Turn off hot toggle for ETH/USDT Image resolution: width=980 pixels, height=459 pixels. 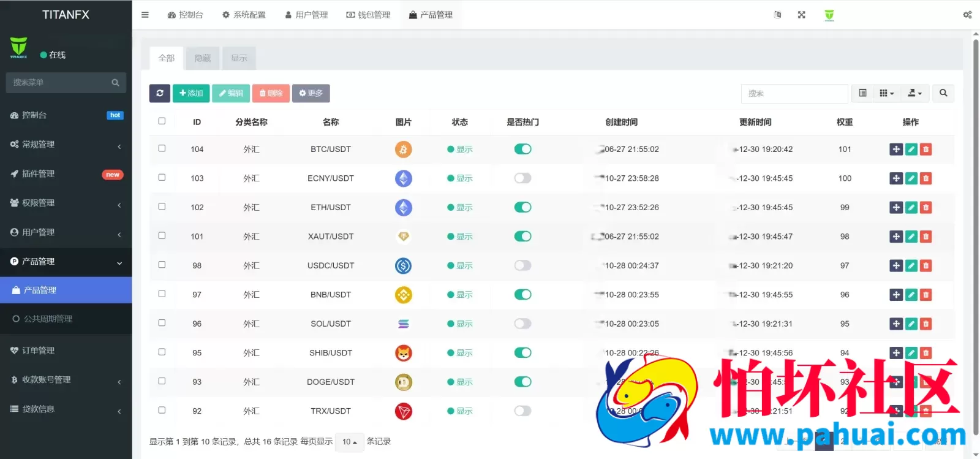[522, 207]
